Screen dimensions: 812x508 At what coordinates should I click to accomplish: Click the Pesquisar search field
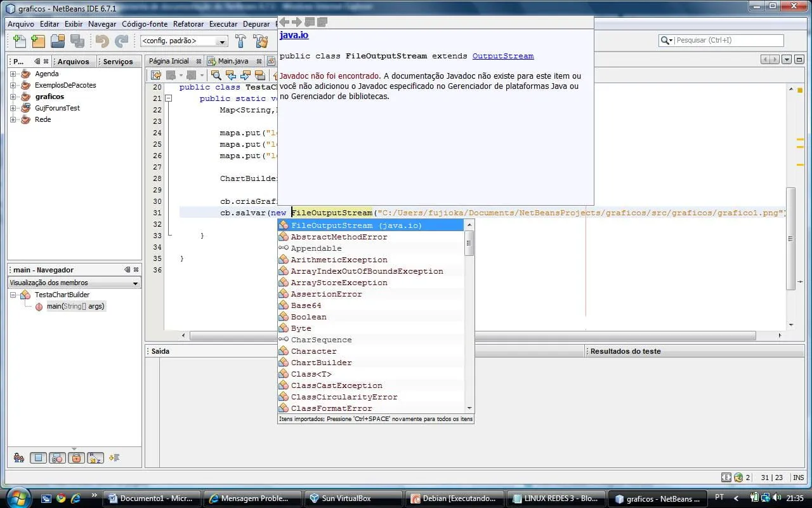(728, 41)
